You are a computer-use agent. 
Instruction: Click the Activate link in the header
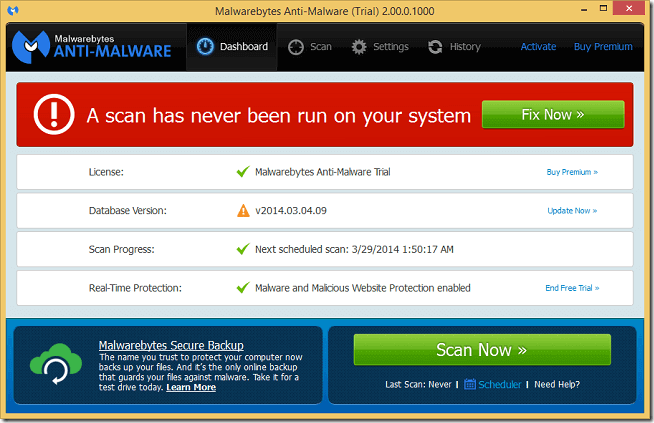point(538,46)
